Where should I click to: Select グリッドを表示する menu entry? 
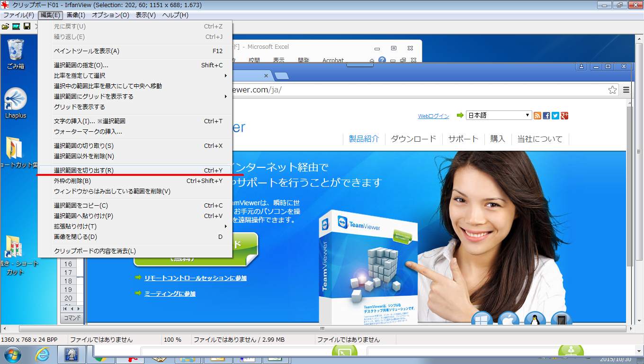[x=135, y=107]
